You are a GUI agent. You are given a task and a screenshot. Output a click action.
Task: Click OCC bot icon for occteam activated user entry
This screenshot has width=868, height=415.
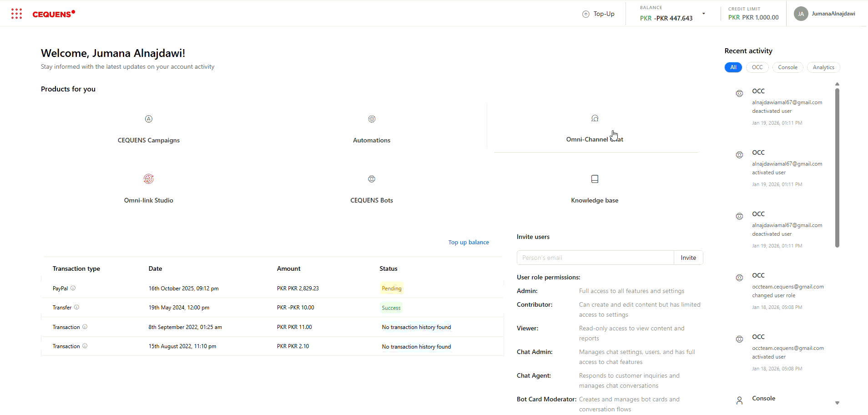[740, 339]
